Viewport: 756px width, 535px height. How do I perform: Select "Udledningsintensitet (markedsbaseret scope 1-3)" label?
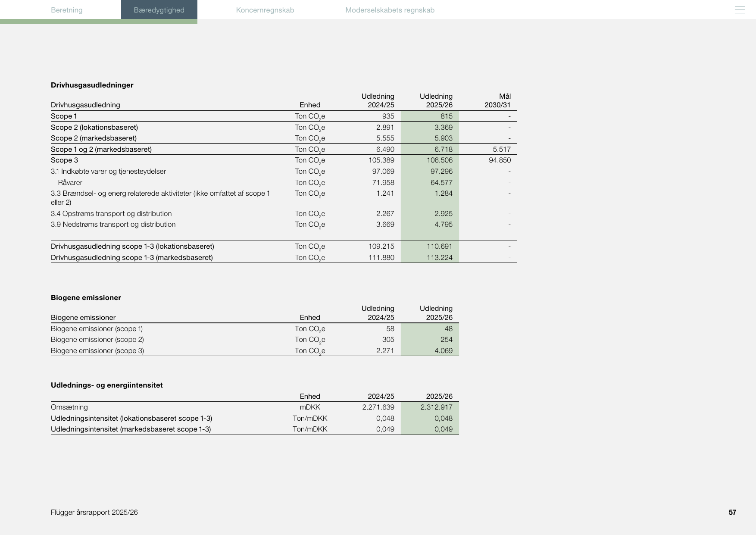131,429
